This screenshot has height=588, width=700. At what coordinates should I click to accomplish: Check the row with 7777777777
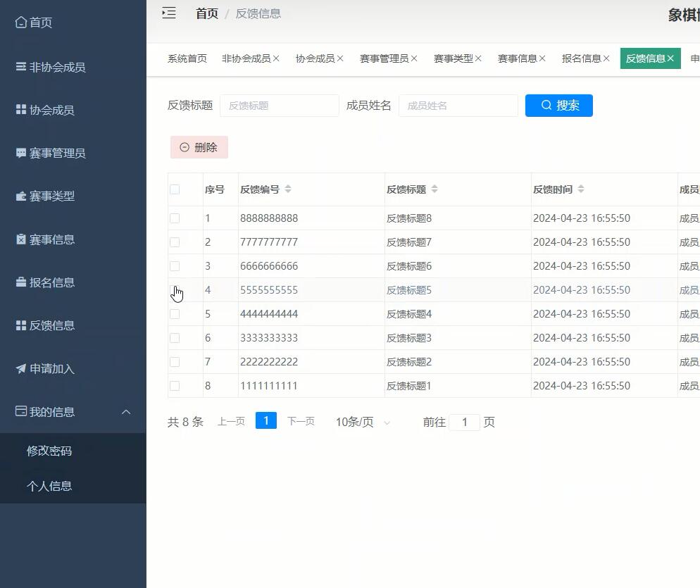click(x=175, y=242)
